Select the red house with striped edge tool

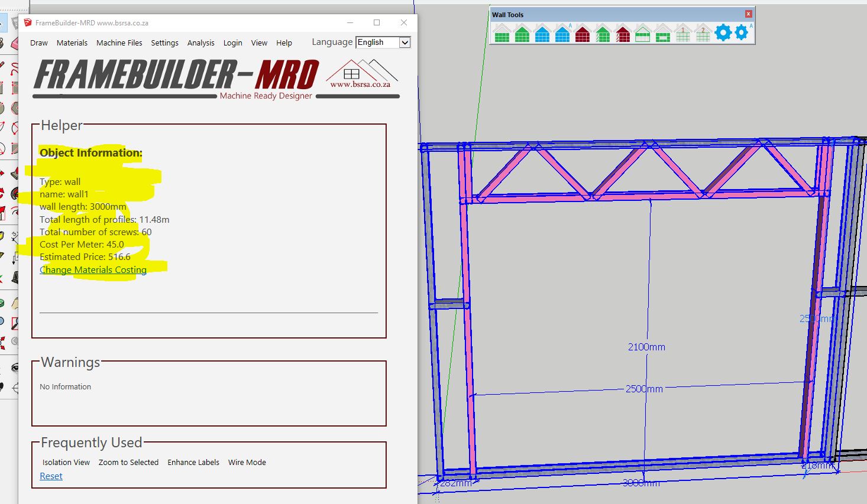click(623, 33)
